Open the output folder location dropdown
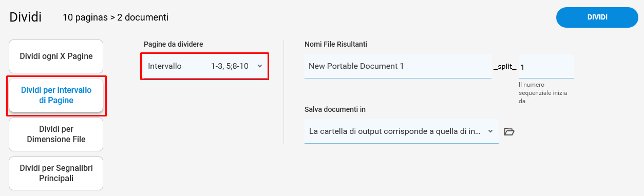644x196 pixels. point(402,131)
